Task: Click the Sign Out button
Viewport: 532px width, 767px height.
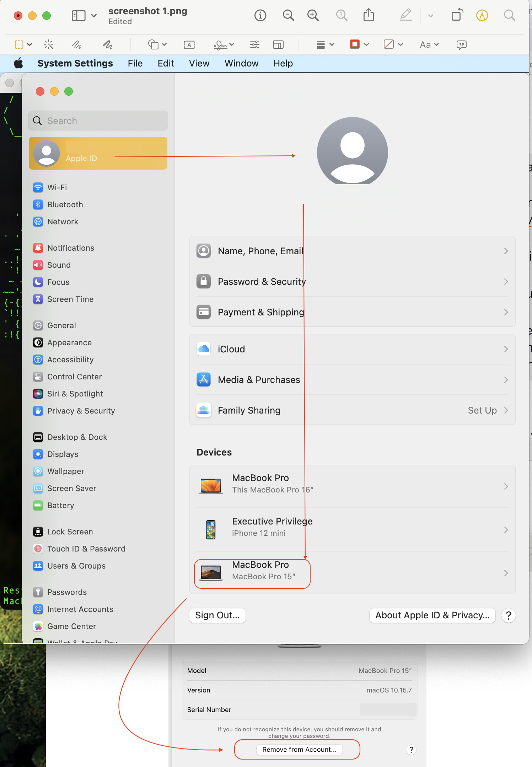Action: pyautogui.click(x=217, y=615)
